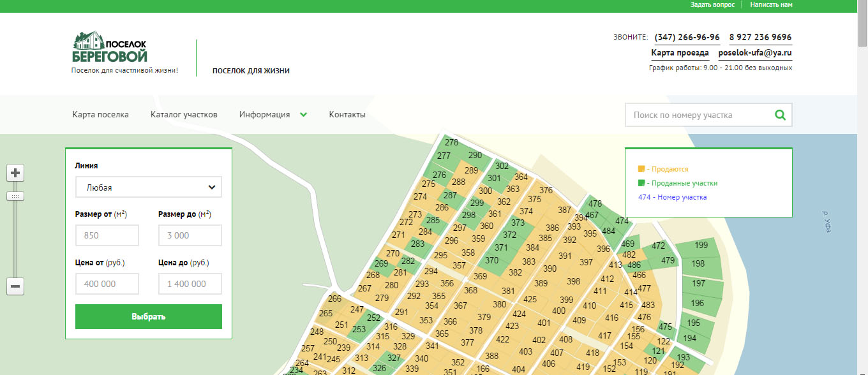
Task: Click the Продаются legend label
Action: (x=670, y=169)
